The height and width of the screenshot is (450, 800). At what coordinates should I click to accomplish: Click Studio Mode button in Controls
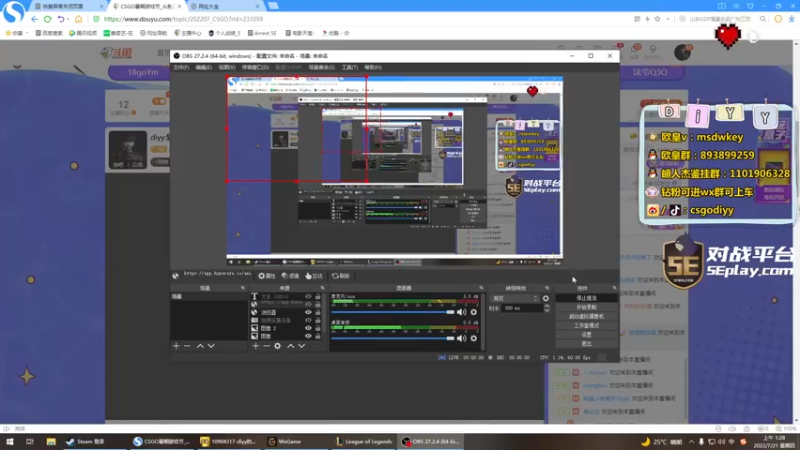click(x=586, y=326)
